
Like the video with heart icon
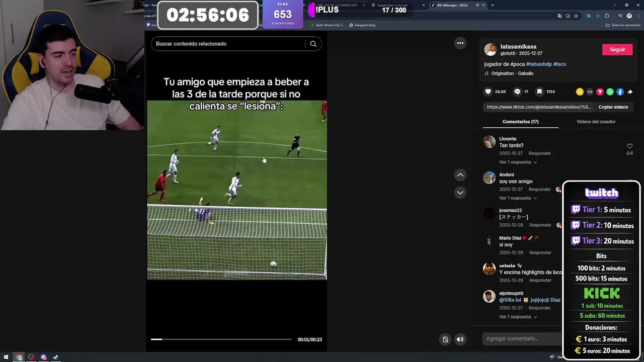click(x=488, y=92)
